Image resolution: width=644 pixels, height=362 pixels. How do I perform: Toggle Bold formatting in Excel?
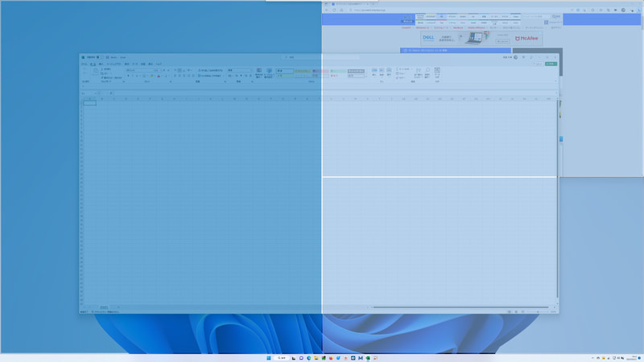tap(128, 76)
